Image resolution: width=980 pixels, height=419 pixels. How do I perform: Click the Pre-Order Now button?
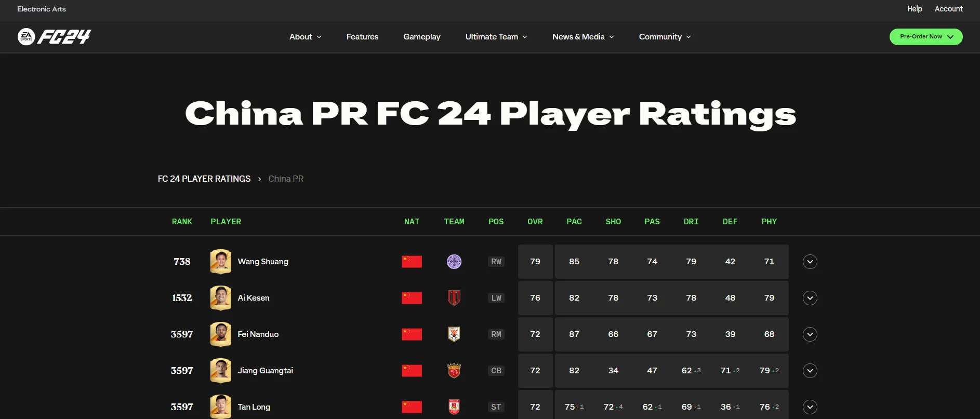point(926,37)
